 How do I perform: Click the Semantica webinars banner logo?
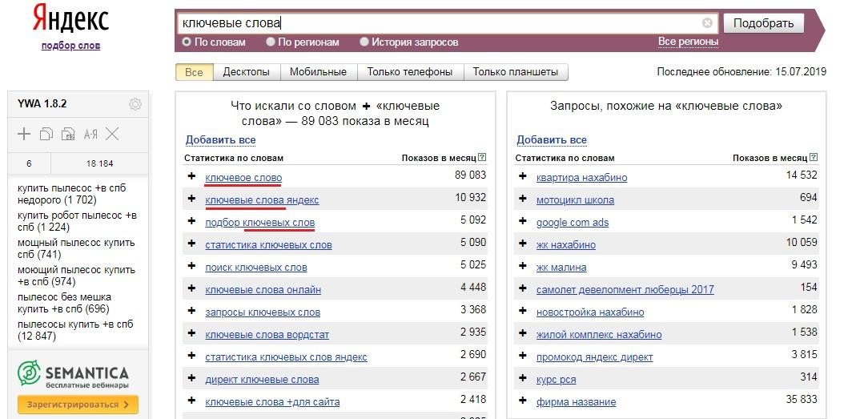pos(73,374)
